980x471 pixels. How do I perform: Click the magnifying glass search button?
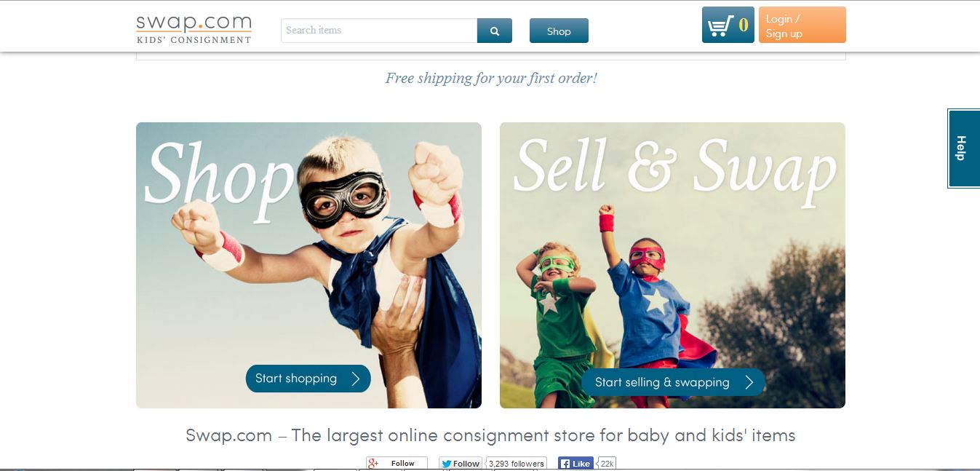click(495, 31)
